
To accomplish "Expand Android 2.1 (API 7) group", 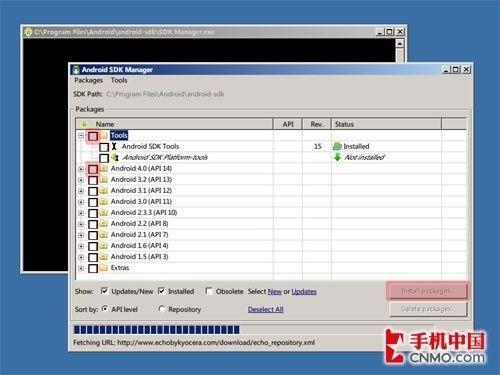I will pyautogui.click(x=81, y=235).
